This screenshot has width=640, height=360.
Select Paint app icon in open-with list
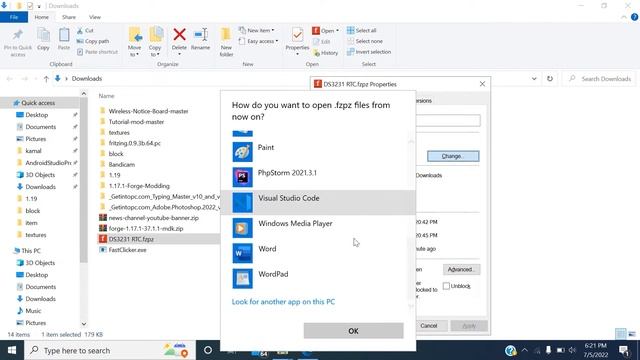point(242,152)
